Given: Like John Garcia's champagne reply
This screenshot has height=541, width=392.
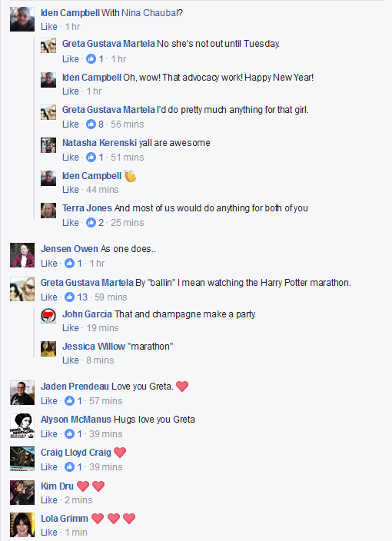Looking at the screenshot, I should click(x=71, y=328).
